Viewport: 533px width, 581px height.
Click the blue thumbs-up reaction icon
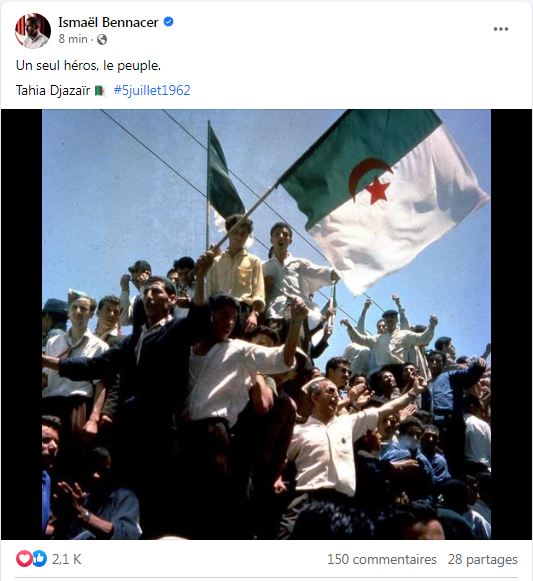[39, 559]
